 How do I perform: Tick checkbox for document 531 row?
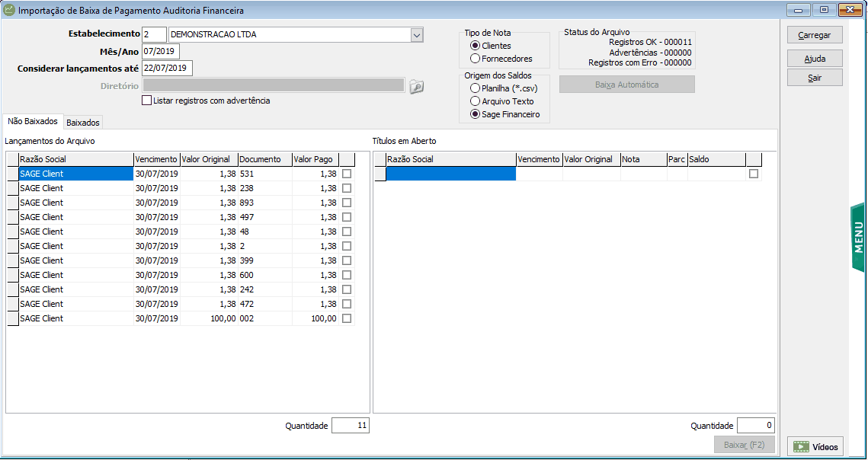click(347, 174)
